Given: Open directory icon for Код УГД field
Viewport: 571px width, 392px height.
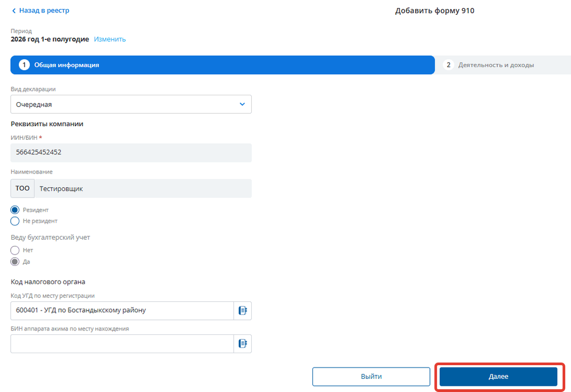Looking at the screenshot, I should 243,310.
